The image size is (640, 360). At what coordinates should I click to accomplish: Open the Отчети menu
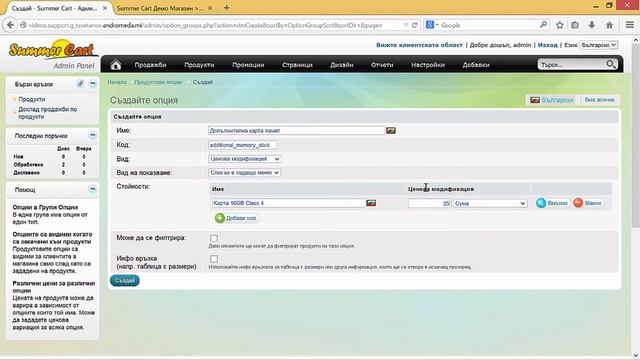tap(382, 64)
